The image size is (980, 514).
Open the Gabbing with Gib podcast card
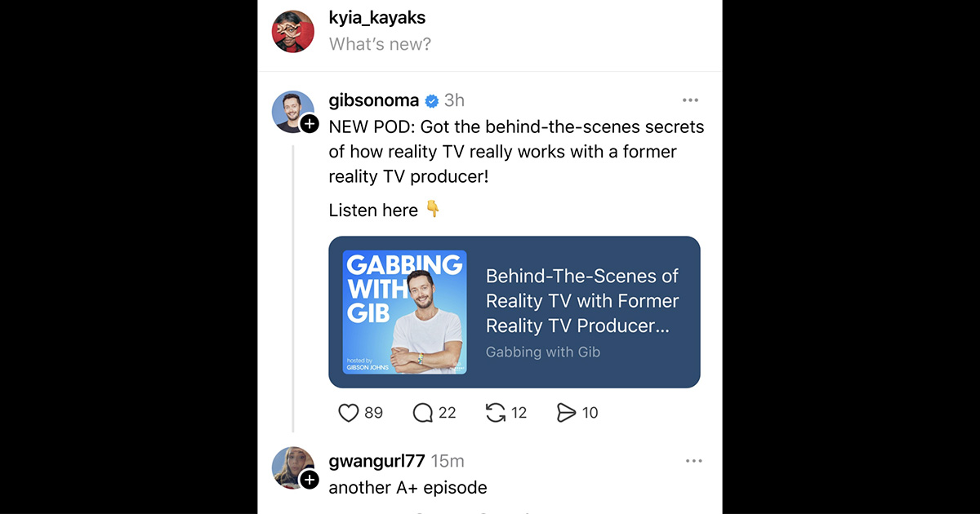(x=514, y=312)
